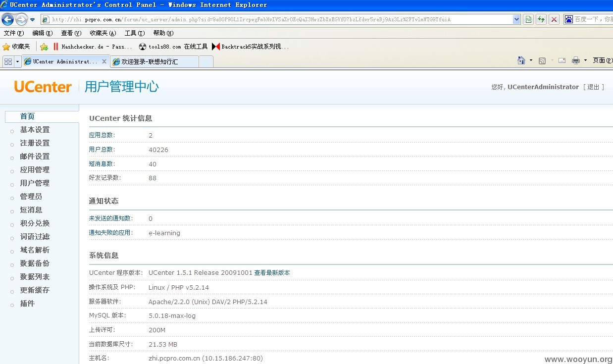Open 短消息 in the sidebar
The width and height of the screenshot is (613, 364).
point(31,210)
